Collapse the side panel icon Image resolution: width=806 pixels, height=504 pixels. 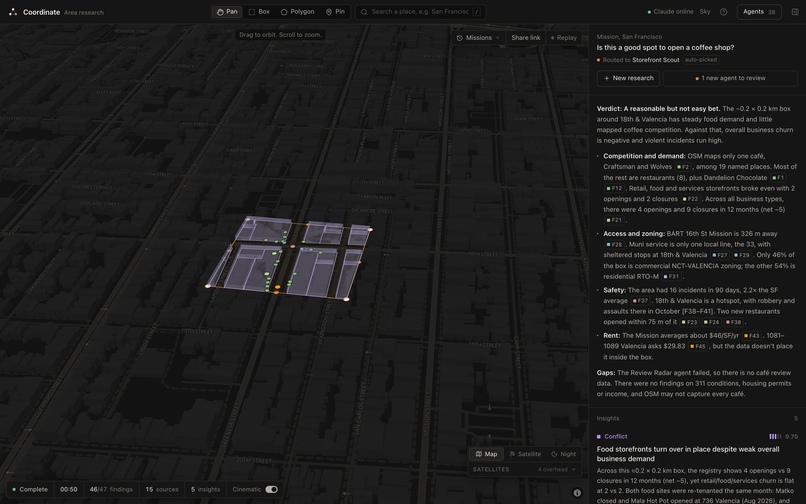[795, 12]
